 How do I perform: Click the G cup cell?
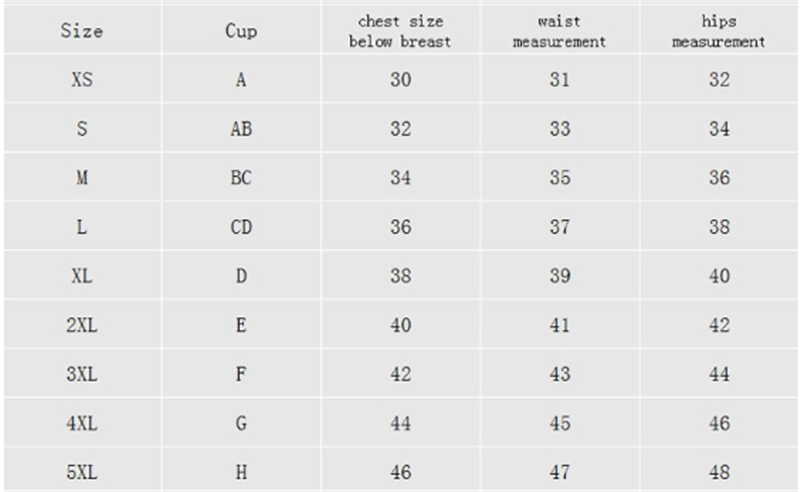[240, 423]
